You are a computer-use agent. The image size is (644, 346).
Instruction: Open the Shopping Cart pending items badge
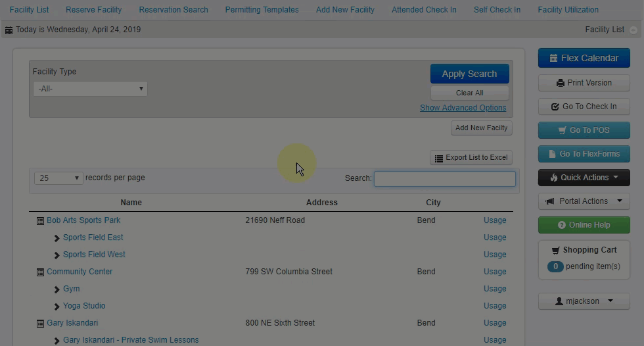pyautogui.click(x=555, y=266)
